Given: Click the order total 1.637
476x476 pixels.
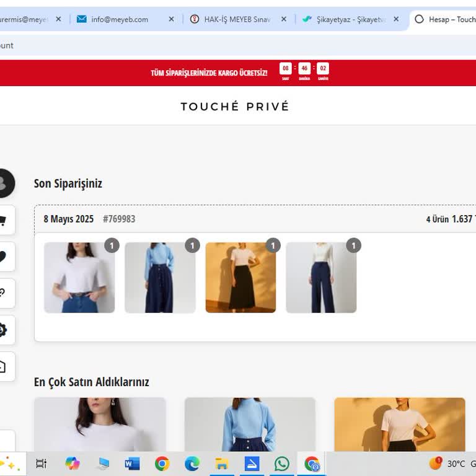Looking at the screenshot, I should [462, 219].
